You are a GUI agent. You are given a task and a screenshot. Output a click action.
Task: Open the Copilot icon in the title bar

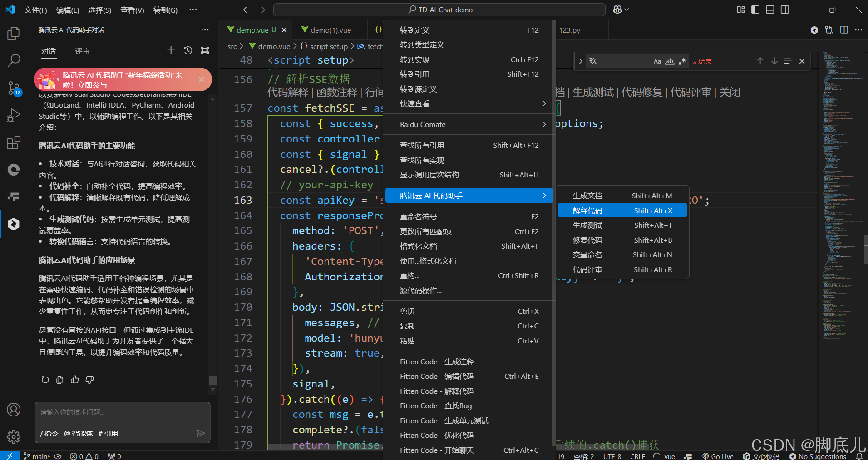[617, 10]
